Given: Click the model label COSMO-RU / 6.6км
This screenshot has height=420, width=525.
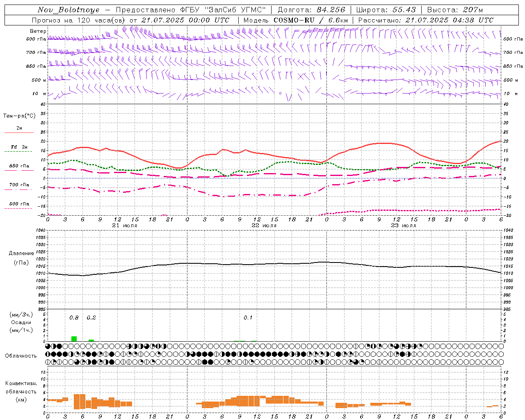Looking at the screenshot, I should click(x=310, y=20).
